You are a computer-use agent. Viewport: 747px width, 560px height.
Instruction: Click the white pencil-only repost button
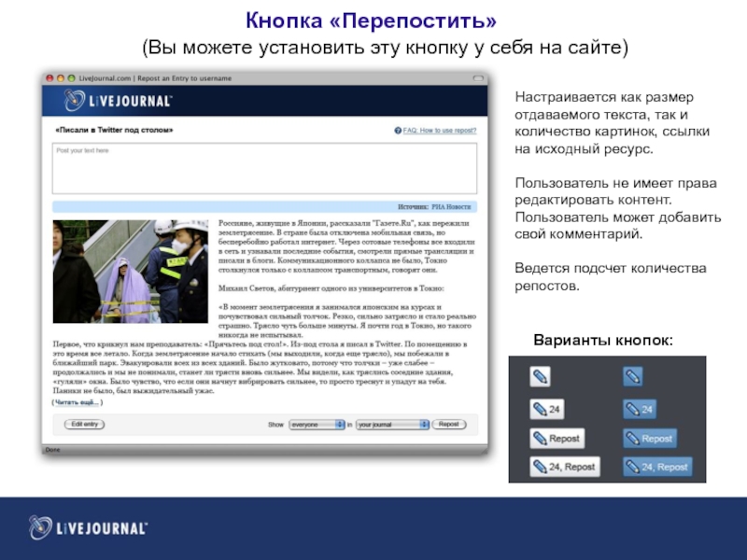coord(540,377)
